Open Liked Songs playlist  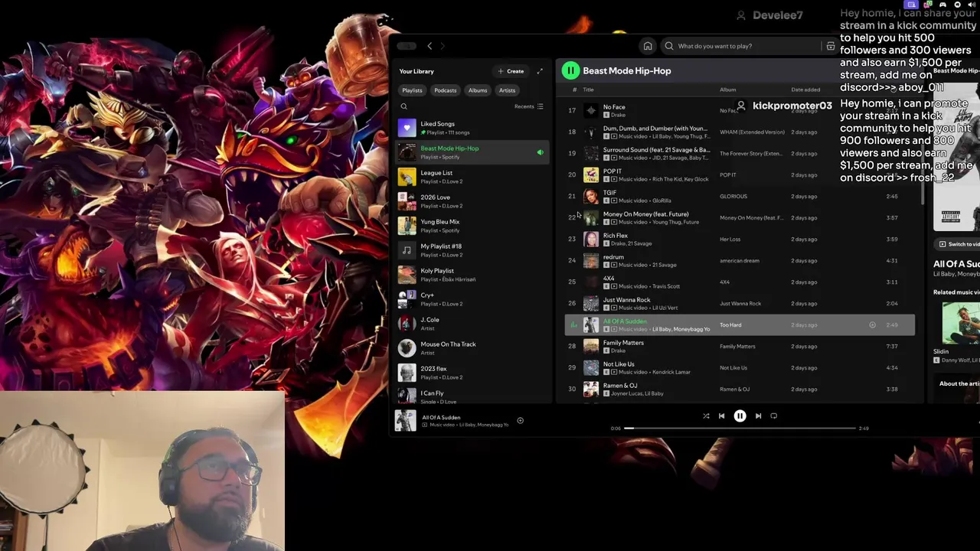472,128
